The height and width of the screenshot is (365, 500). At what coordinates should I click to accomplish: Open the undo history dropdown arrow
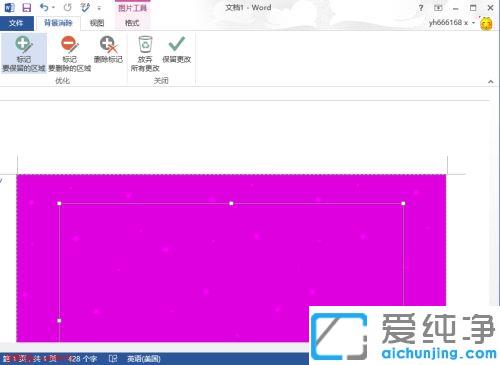(53, 8)
